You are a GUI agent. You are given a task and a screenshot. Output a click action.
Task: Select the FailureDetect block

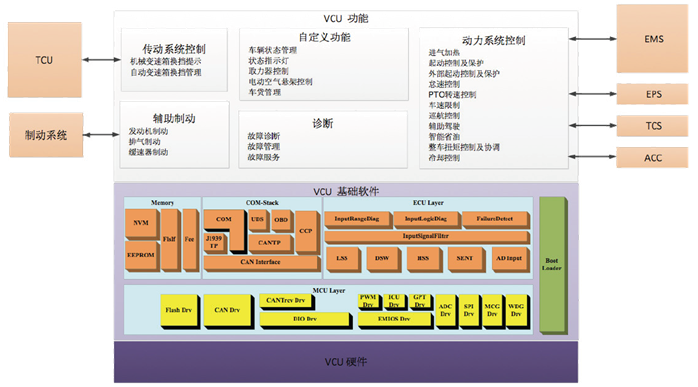pyautogui.click(x=495, y=220)
